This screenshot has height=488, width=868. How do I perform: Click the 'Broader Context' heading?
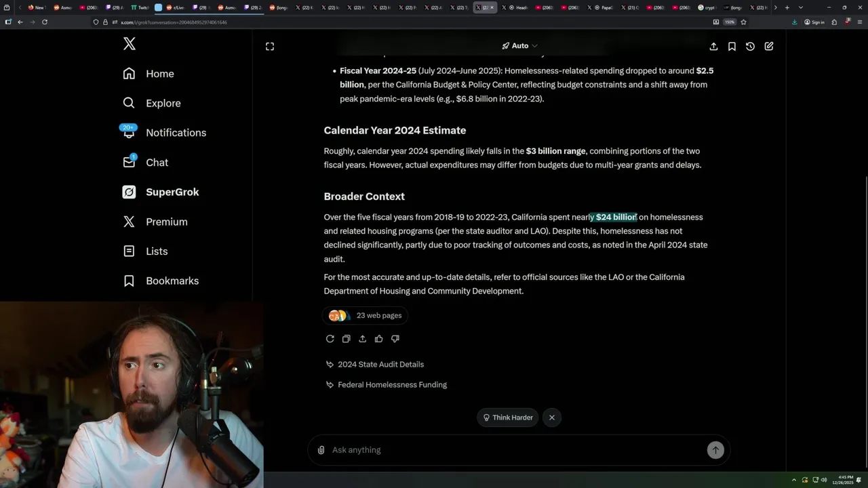pos(364,197)
